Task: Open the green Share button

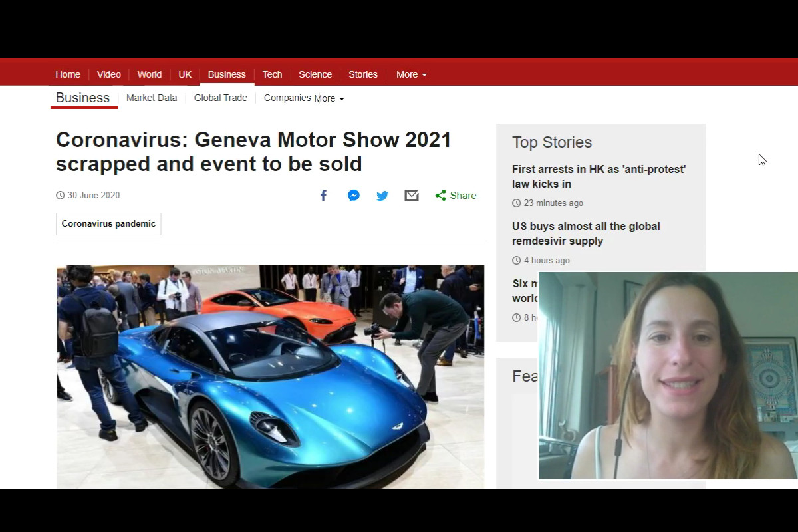Action: (456, 196)
